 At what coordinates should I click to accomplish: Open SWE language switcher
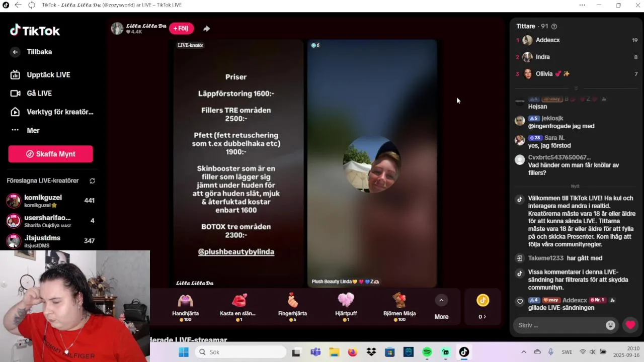[567, 352]
